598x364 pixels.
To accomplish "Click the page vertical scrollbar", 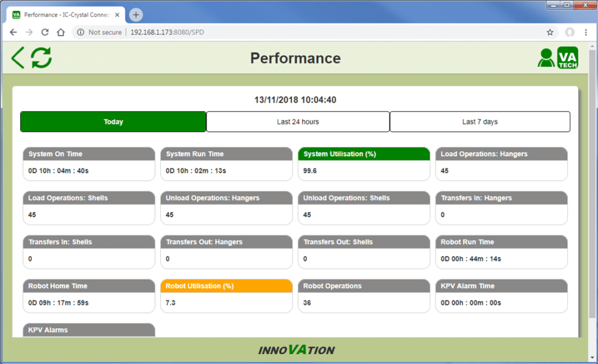I will 592,174.
